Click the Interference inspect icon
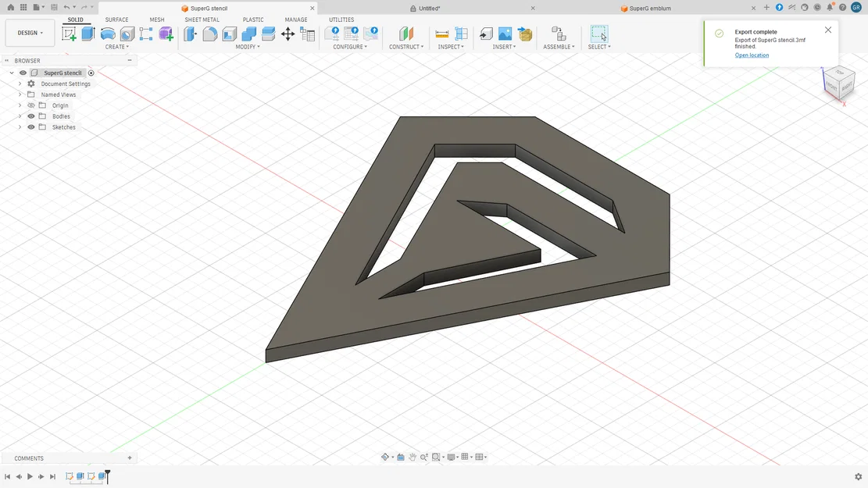Screen dimensions: 868x488 [461, 34]
